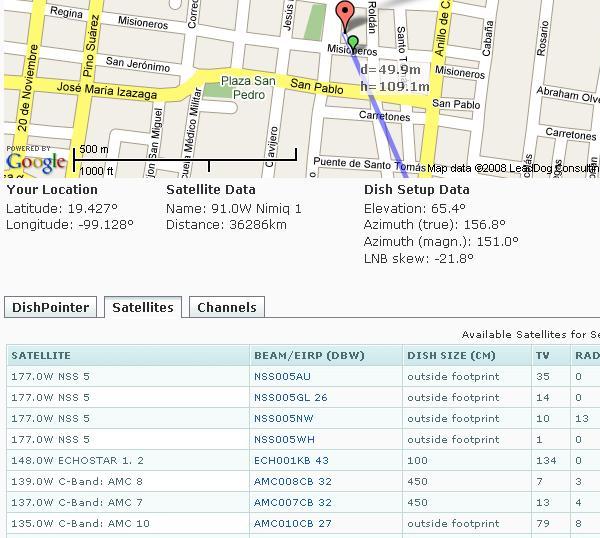Click the green dish marker pin
Viewport: 600px width, 538px height.
[x=353, y=43]
